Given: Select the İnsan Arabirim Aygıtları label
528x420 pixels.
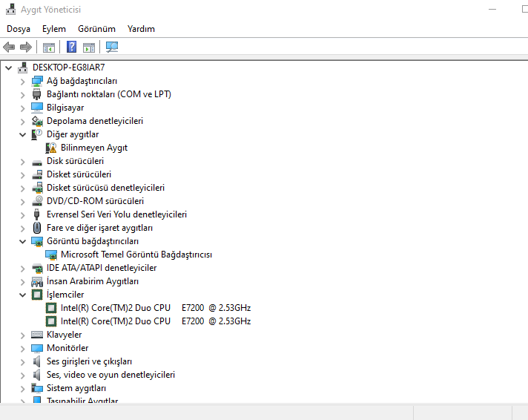Looking at the screenshot, I should click(x=93, y=281).
